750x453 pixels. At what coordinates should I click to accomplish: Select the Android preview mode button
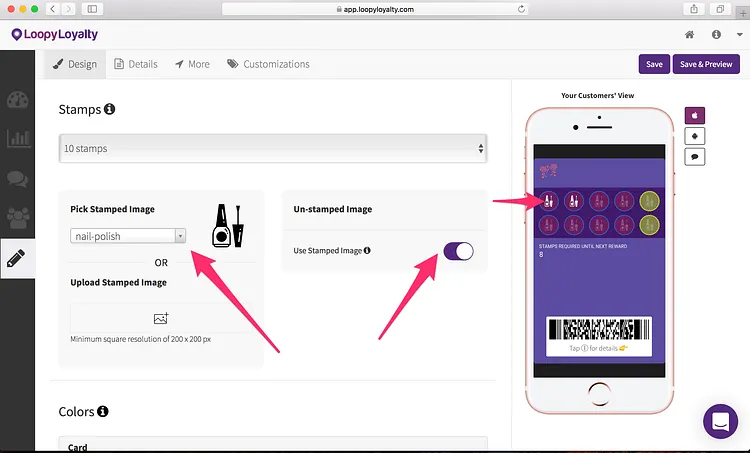(x=695, y=136)
